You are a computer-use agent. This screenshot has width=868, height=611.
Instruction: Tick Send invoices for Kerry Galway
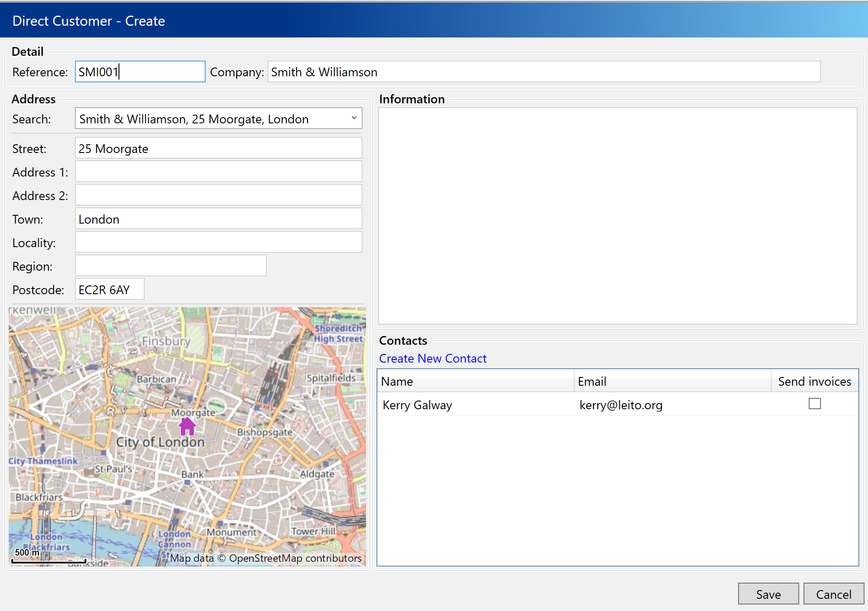814,404
